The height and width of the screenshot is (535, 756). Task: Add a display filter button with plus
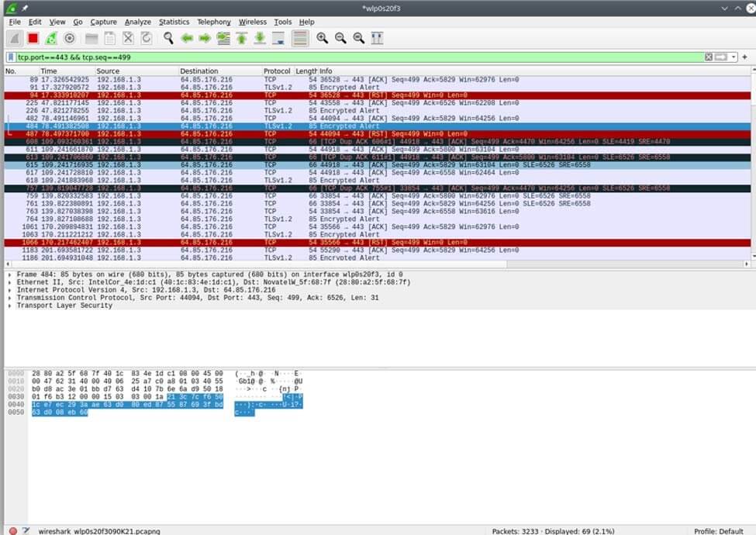pyautogui.click(x=744, y=57)
